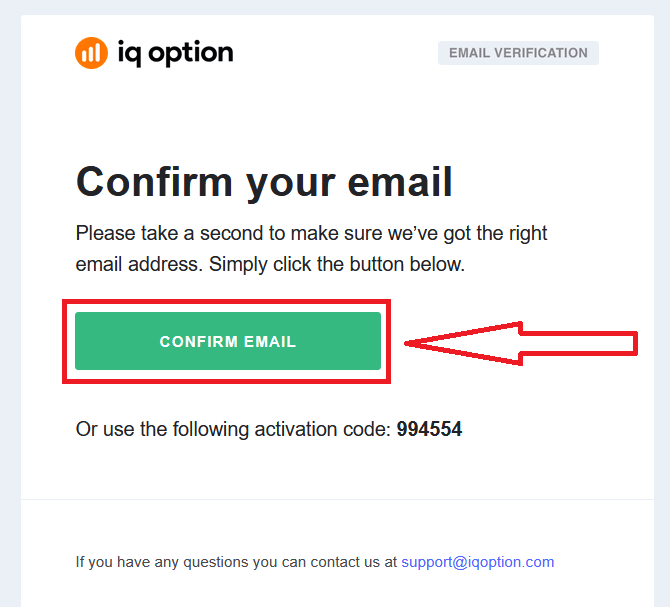Click "Or use the following activation code" text
This screenshot has height=607, width=670.
click(233, 430)
